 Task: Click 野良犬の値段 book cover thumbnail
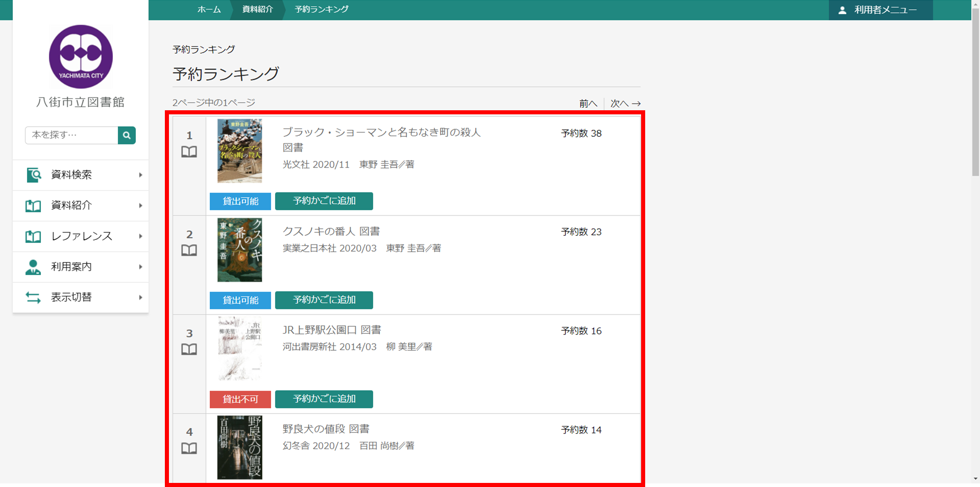(239, 448)
